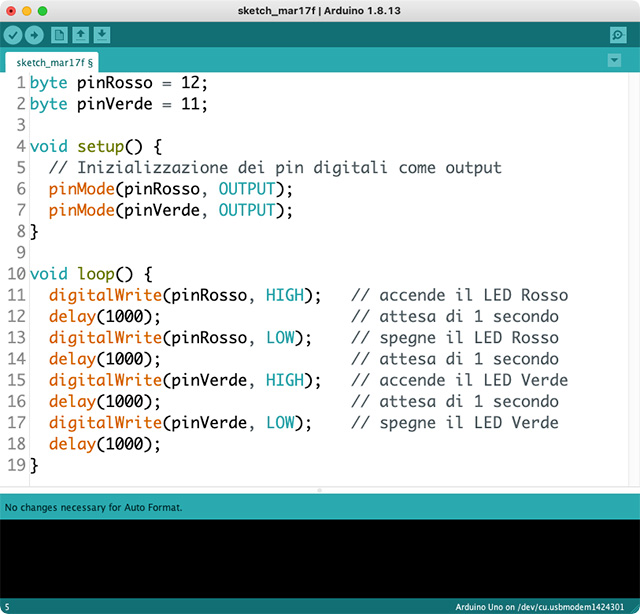Click the comment 'accende il LED Rosso'
Viewport: 640px width, 614px height.
click(x=472, y=295)
